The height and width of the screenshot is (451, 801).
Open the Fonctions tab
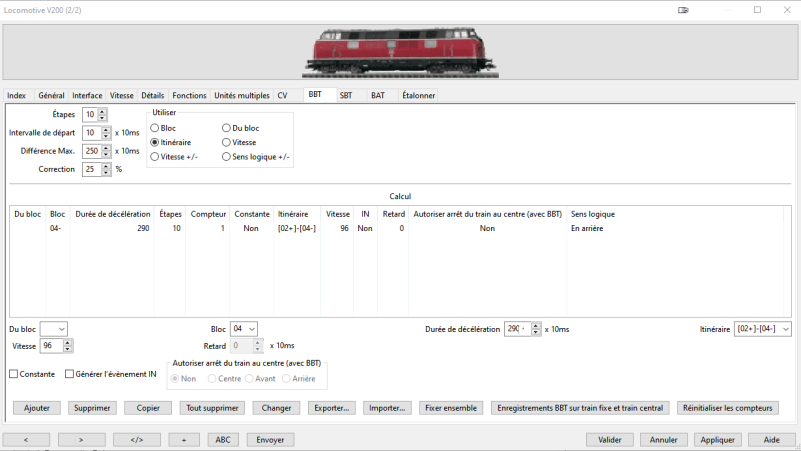pos(189,96)
